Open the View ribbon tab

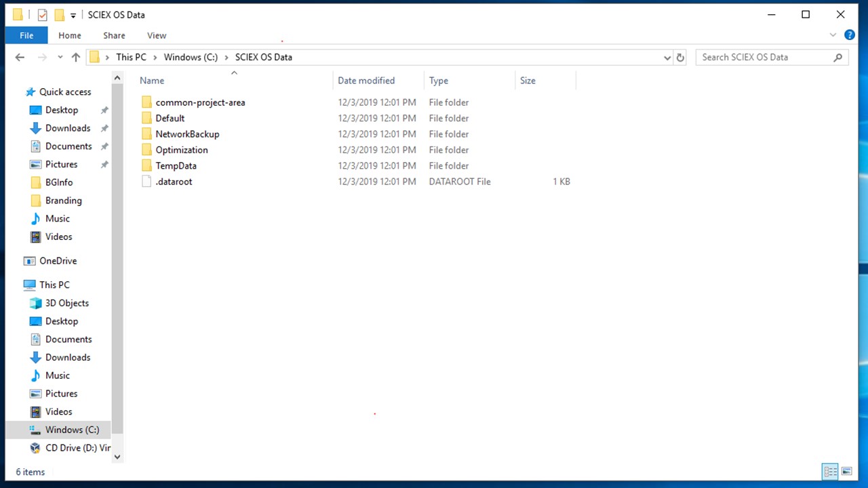157,35
